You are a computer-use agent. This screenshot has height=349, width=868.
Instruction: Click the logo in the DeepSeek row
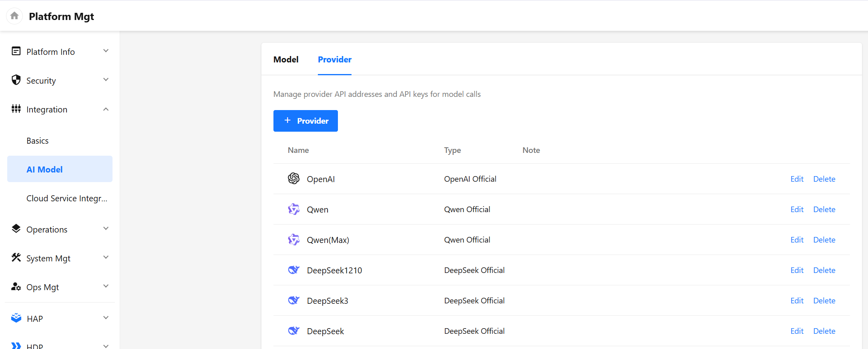click(294, 331)
